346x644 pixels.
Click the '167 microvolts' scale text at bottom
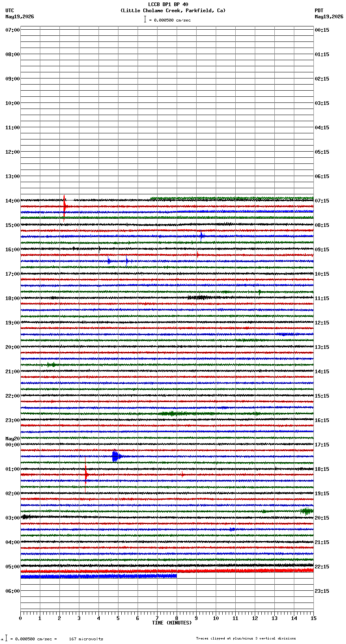86,639
